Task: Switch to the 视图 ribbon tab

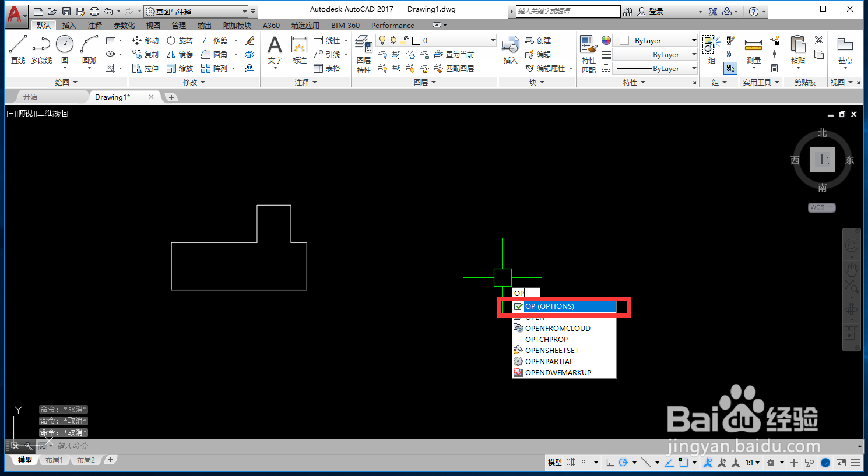Action: (153, 25)
